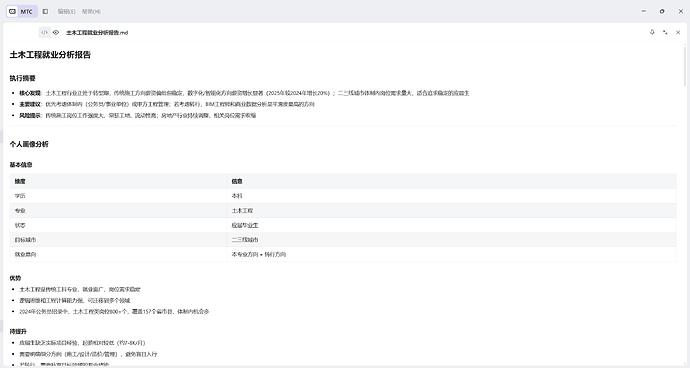Click the 优势 subheading
Screen dimensions: 690x368
tap(15, 278)
